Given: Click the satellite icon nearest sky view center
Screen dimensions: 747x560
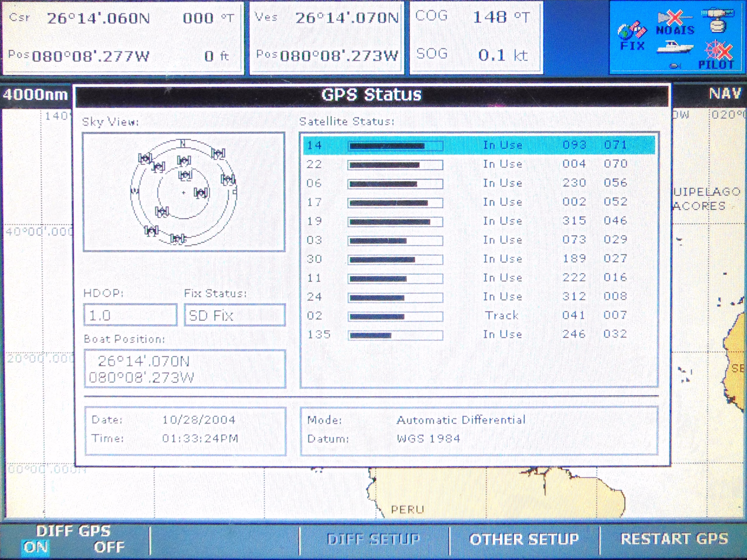Looking at the screenshot, I should [x=202, y=193].
